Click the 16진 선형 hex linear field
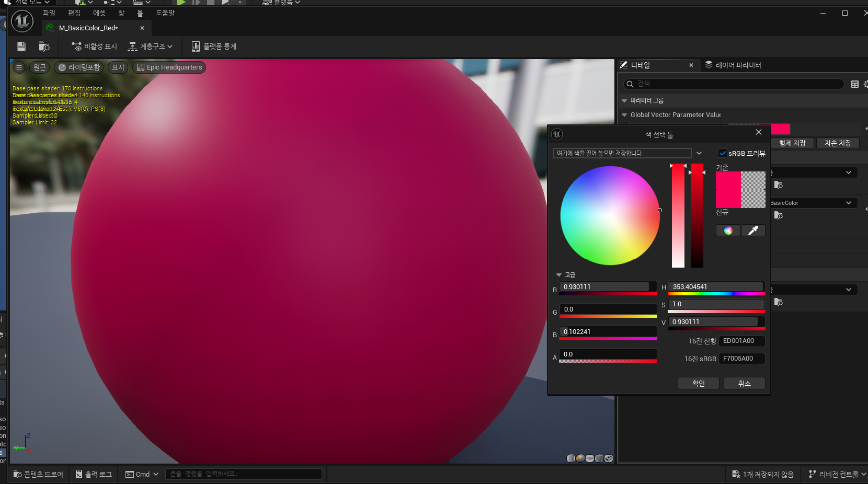The width and height of the screenshot is (868, 484). (742, 341)
